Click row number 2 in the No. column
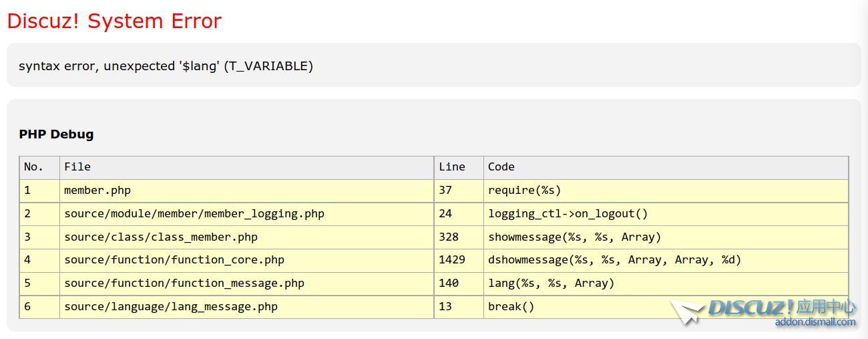This screenshot has width=868, height=339. (27, 214)
